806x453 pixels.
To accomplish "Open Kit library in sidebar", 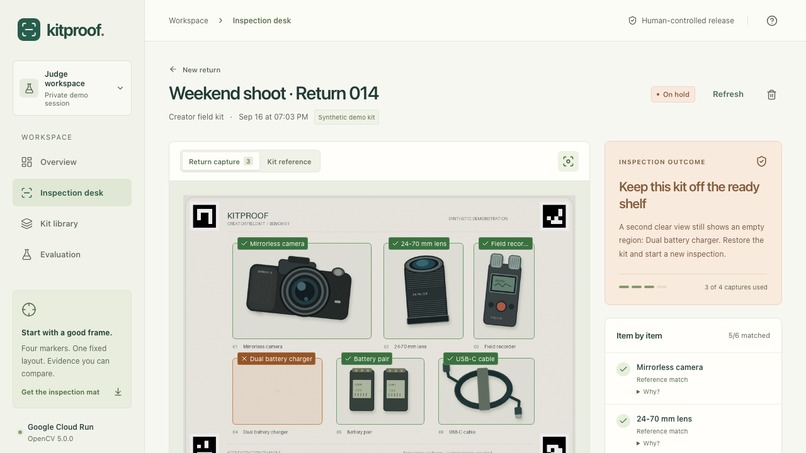I will pos(72,224).
